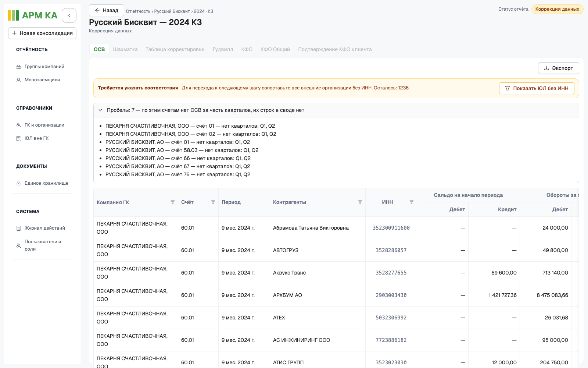Filter the ИНН column
This screenshot has width=588, height=368.
[412, 202]
